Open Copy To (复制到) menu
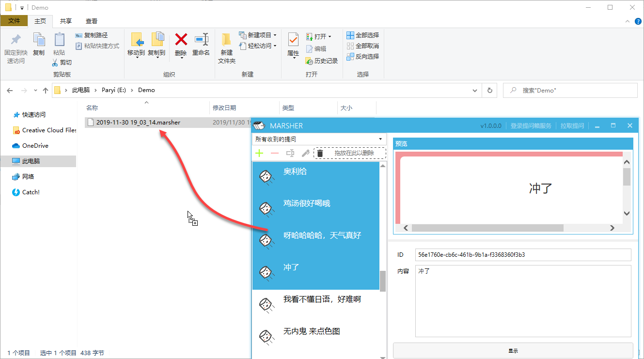The height and width of the screenshot is (359, 644). (157, 46)
